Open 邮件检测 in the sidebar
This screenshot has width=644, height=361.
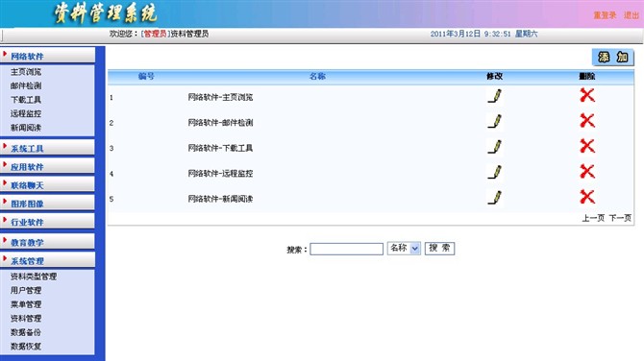[26, 85]
